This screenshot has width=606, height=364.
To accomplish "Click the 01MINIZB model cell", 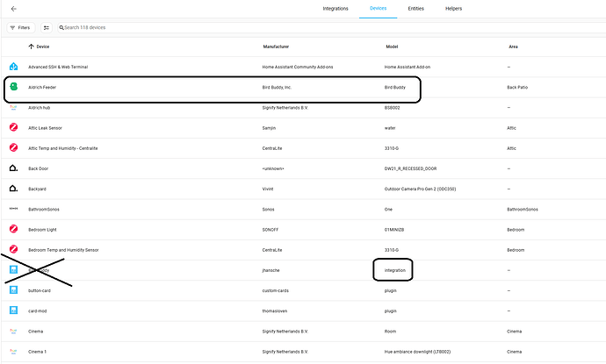I will tap(394, 230).
